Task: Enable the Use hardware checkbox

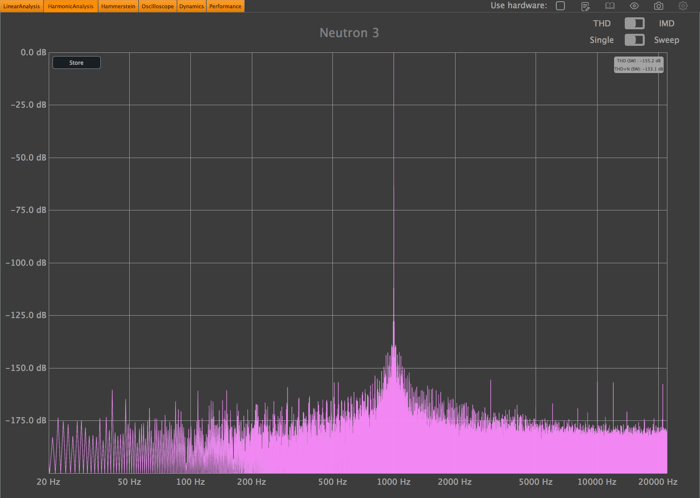Action: (560, 5)
